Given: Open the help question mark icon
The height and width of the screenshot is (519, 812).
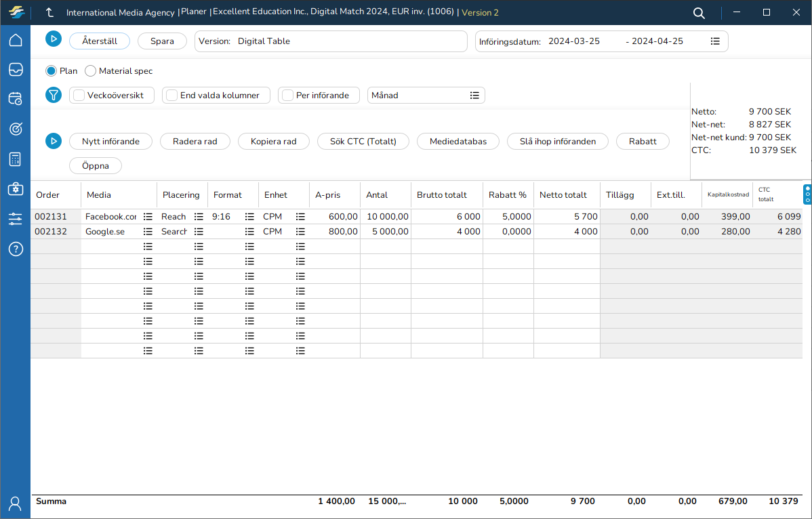Looking at the screenshot, I should [15, 249].
